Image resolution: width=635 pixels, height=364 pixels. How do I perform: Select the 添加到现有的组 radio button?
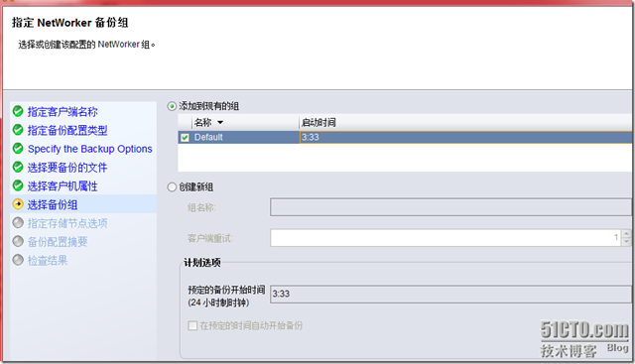[172, 106]
